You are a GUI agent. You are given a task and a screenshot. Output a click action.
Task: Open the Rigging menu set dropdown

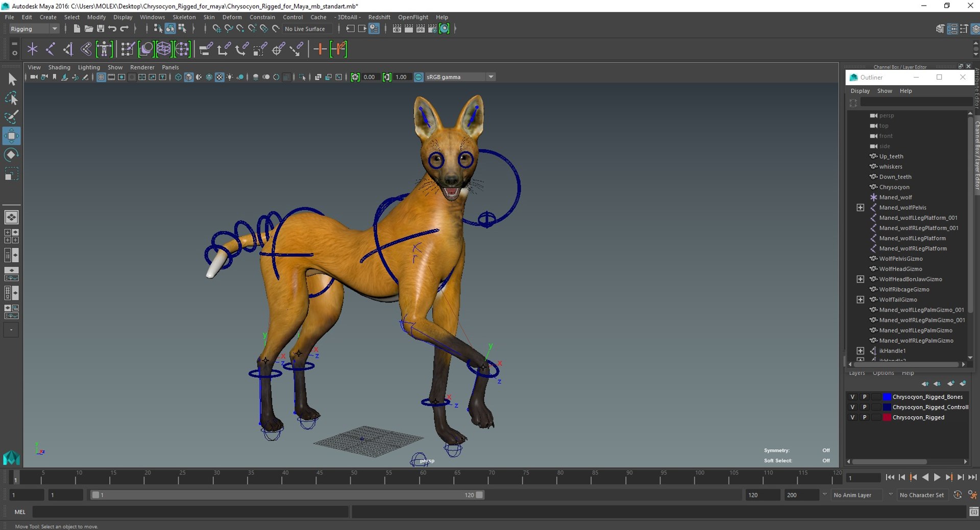tap(34, 29)
